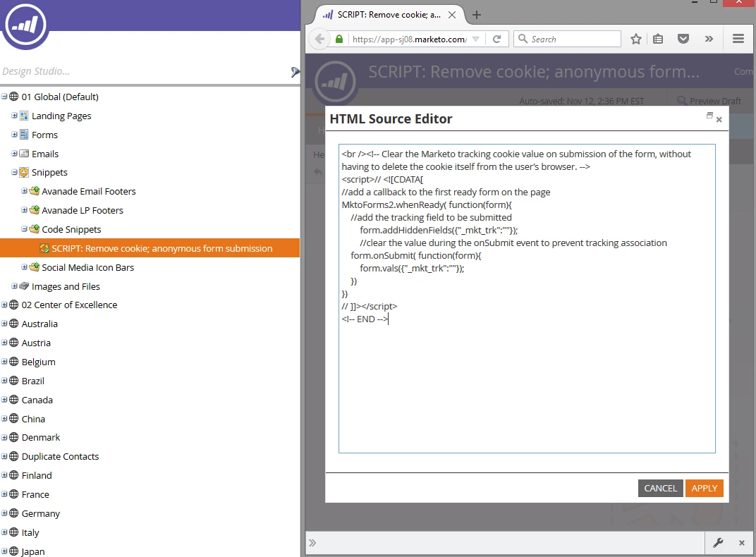
Task: Collapse the Snippets node
Action: 15,172
